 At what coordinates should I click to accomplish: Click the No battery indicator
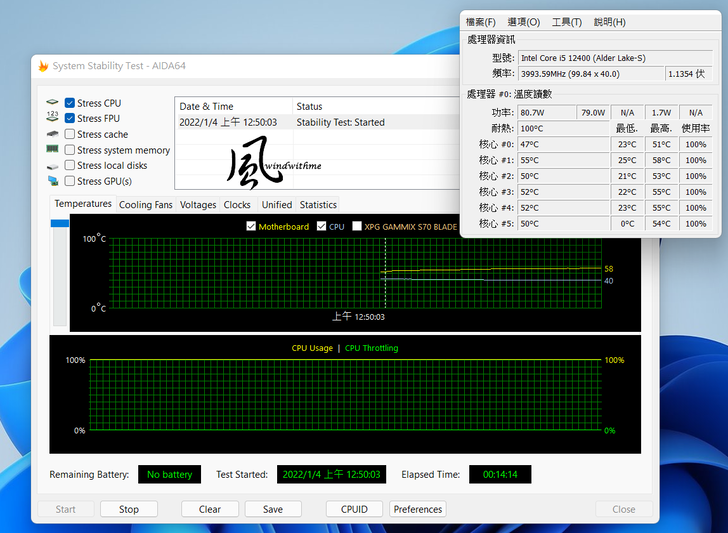pos(169,474)
